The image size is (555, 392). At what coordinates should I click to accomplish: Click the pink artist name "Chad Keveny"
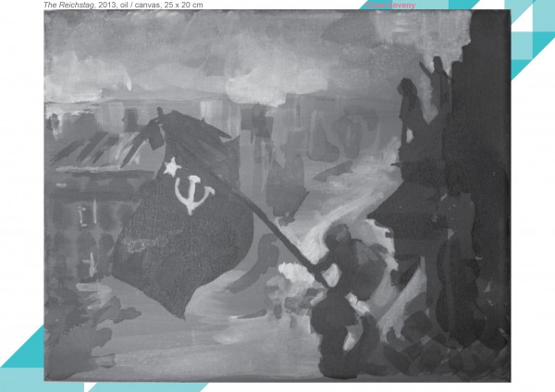[x=390, y=5]
